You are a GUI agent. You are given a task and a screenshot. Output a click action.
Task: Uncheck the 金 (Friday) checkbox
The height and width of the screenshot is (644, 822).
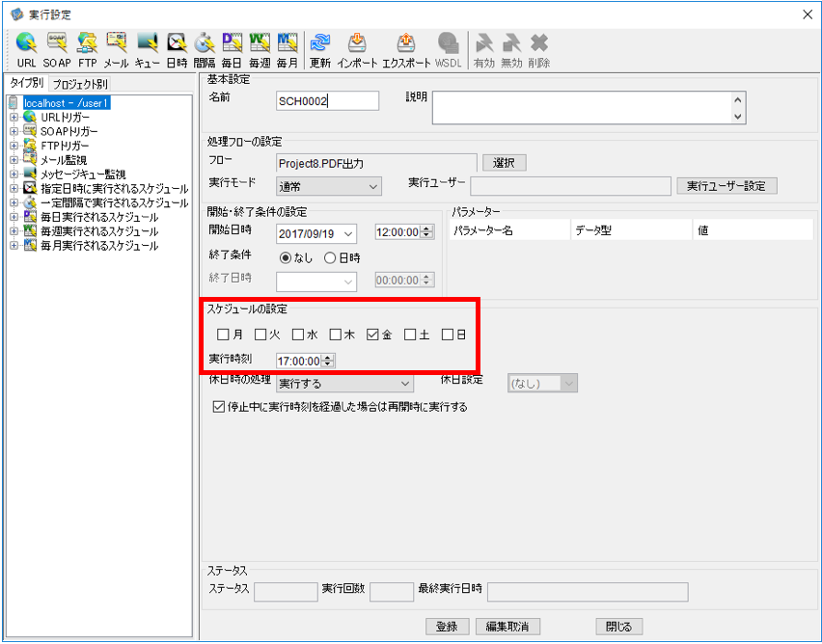(372, 335)
